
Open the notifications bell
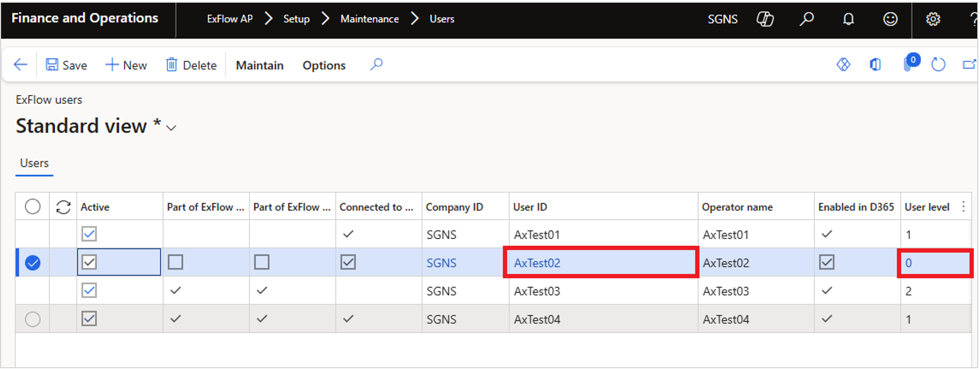[x=849, y=19]
